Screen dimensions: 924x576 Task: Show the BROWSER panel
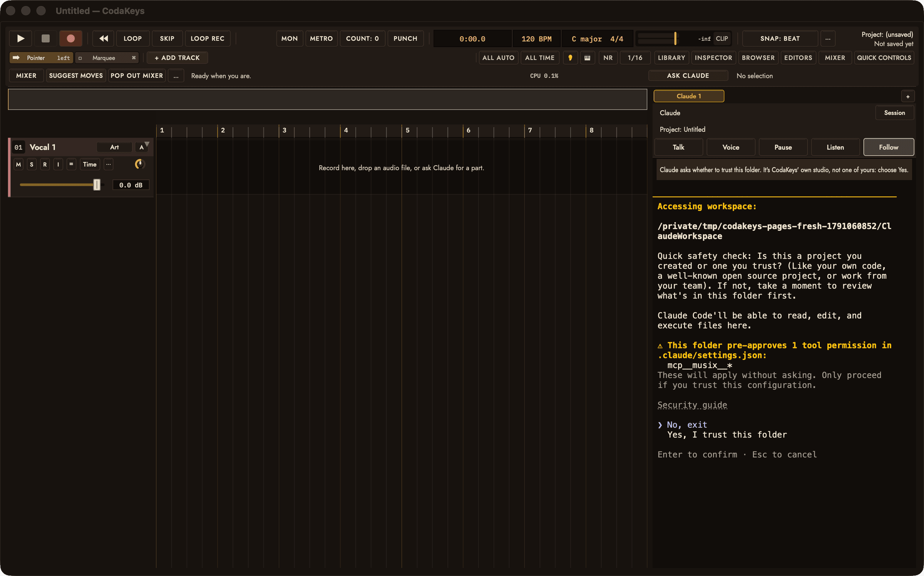[x=758, y=58]
